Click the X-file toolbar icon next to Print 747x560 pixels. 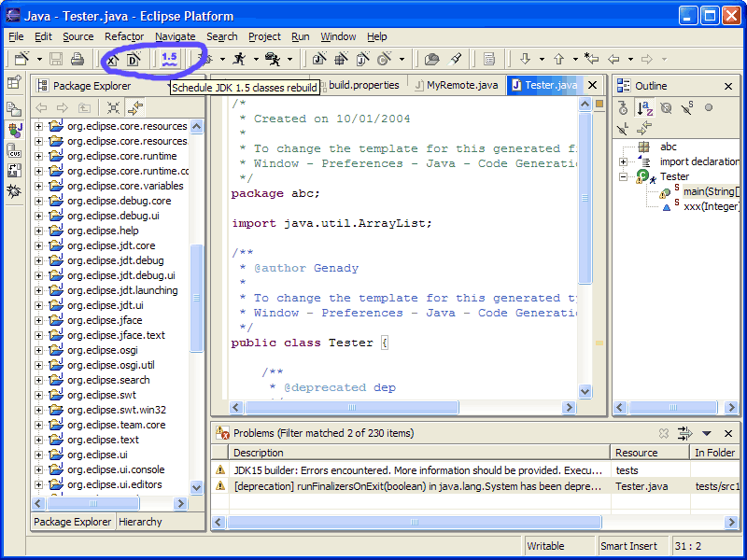(112, 59)
